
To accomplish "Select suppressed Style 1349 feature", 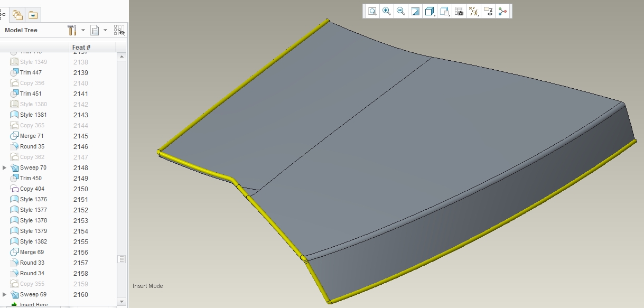I will pyautogui.click(x=33, y=62).
